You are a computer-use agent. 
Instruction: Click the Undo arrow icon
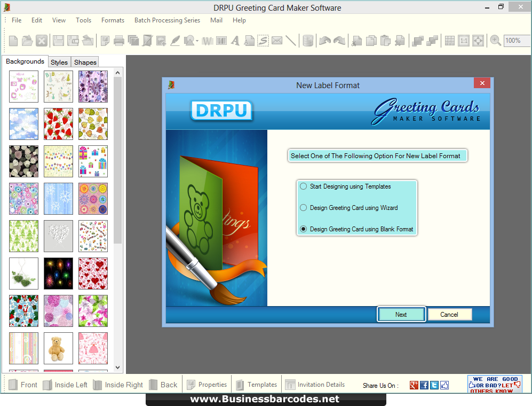325,41
